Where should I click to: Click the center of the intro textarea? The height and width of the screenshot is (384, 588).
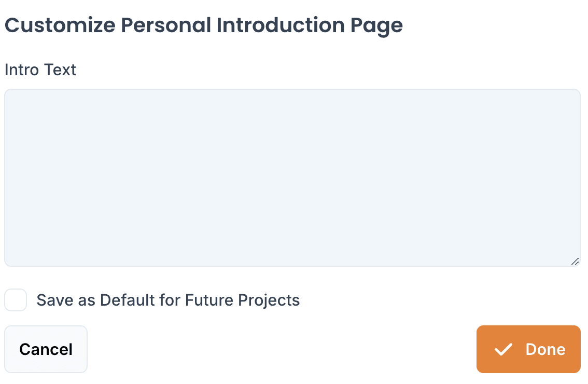[292, 177]
